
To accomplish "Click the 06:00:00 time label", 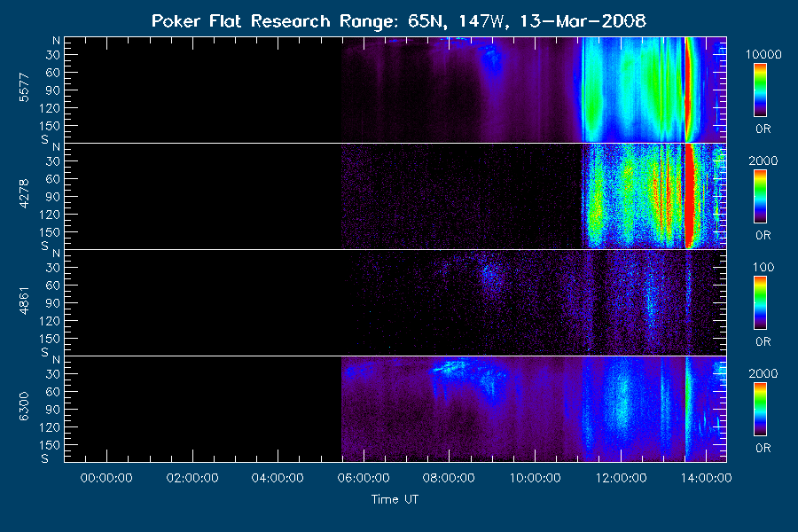I will coord(364,478).
